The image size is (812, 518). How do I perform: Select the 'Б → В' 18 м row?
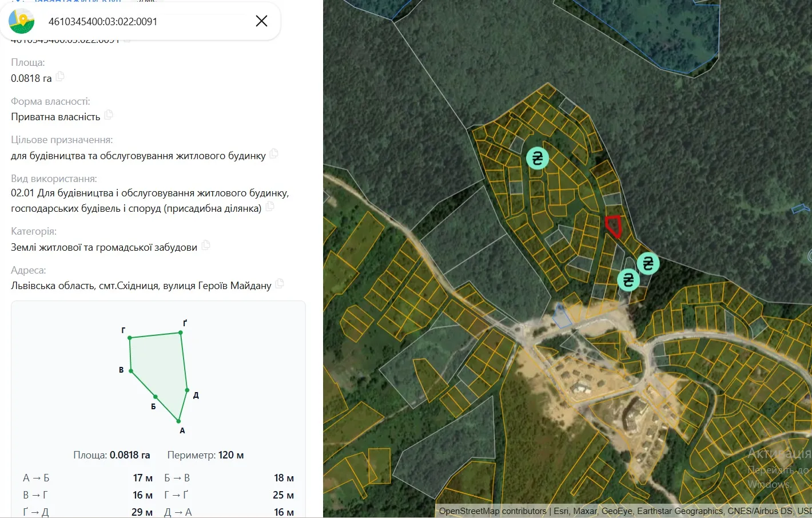coord(229,478)
